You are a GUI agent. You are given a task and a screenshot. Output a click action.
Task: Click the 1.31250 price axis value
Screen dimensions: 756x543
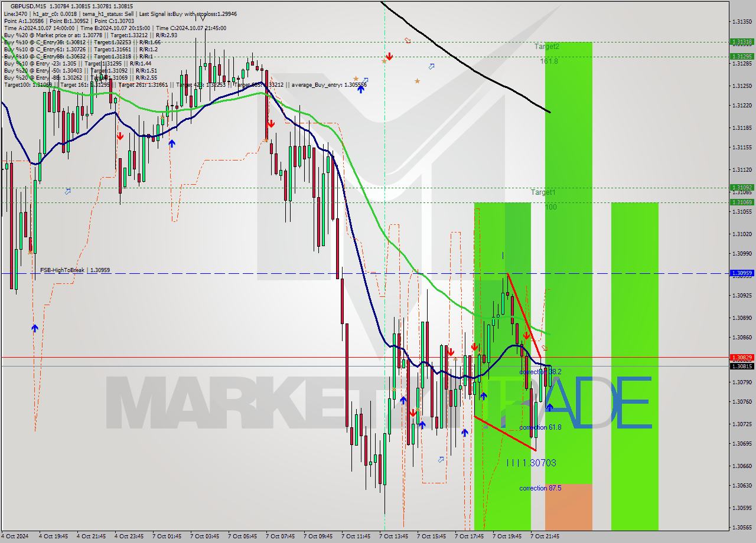742,86
